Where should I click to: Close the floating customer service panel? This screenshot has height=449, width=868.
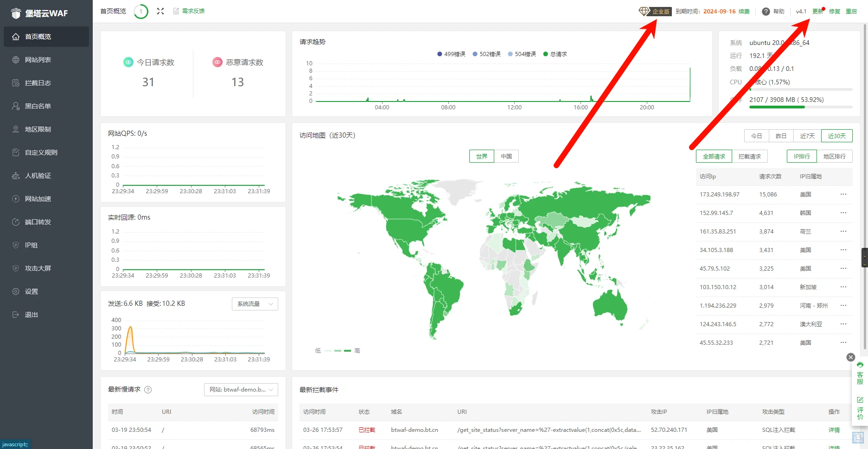[850, 357]
